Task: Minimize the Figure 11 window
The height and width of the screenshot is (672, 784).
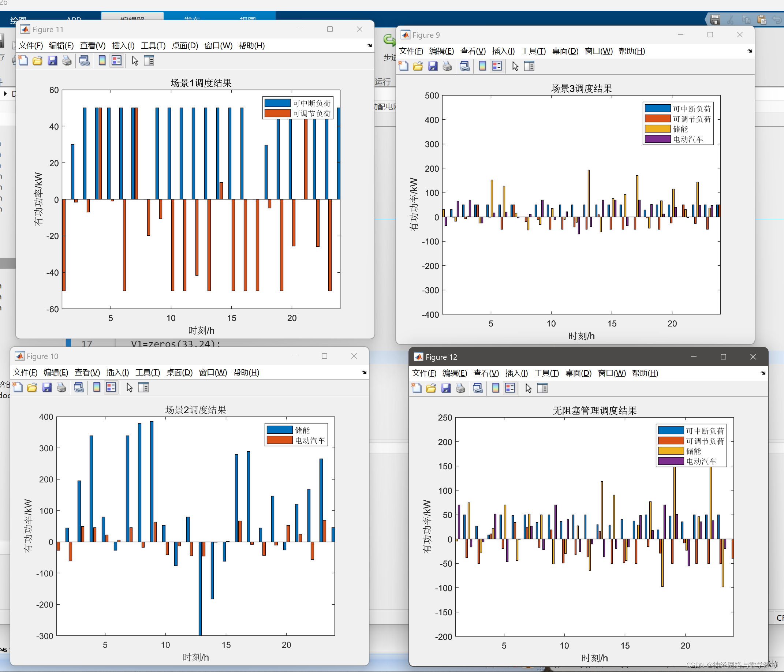Action: [300, 29]
